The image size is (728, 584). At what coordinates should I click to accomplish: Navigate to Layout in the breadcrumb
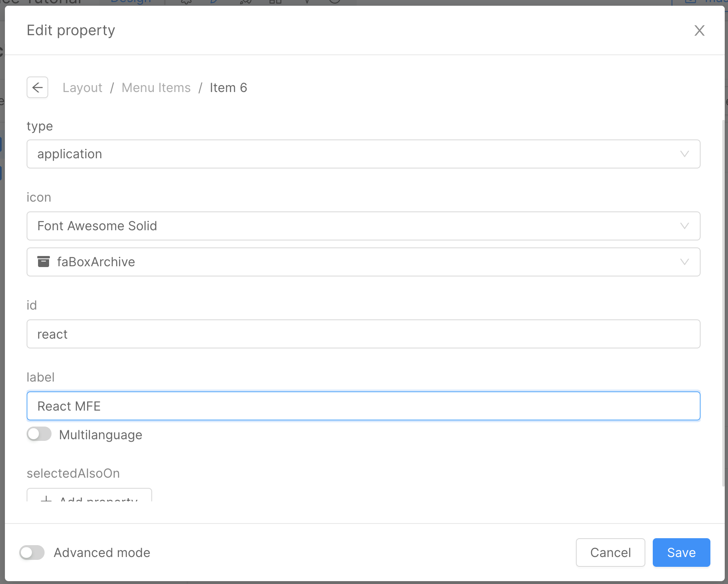pyautogui.click(x=82, y=88)
